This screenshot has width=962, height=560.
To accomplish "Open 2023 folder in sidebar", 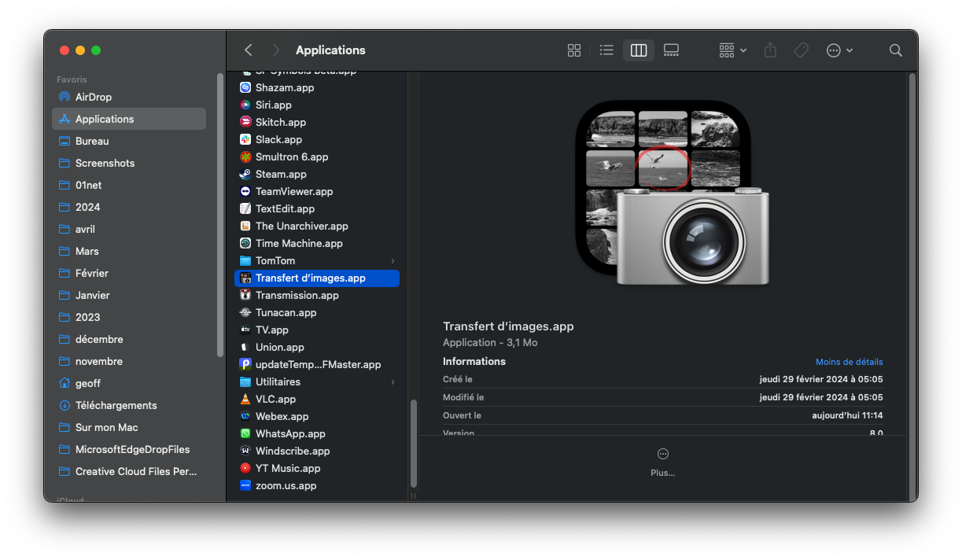I will 129,317.
